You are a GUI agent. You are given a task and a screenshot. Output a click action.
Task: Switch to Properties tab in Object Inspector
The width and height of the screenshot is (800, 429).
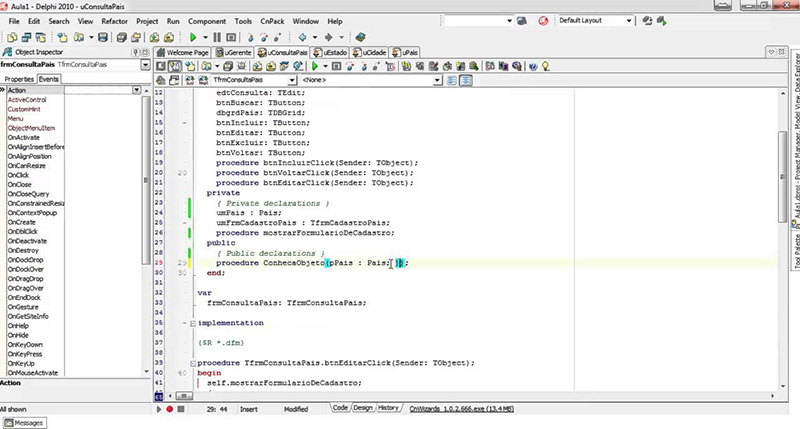(x=18, y=78)
